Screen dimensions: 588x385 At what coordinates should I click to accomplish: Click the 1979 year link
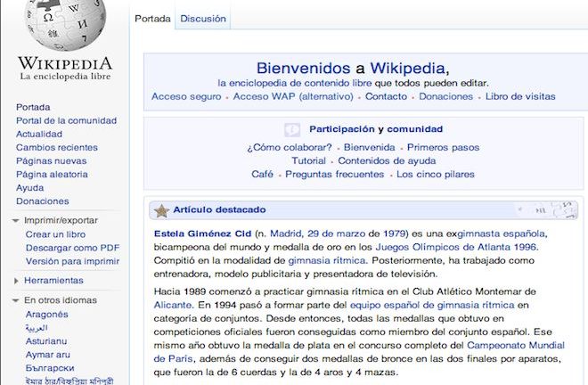pyautogui.click(x=394, y=234)
